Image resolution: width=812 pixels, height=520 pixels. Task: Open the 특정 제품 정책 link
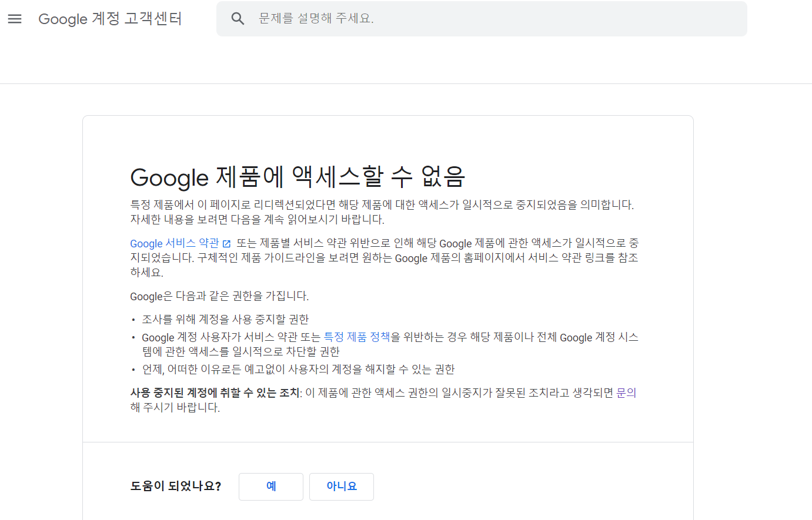[x=357, y=337]
